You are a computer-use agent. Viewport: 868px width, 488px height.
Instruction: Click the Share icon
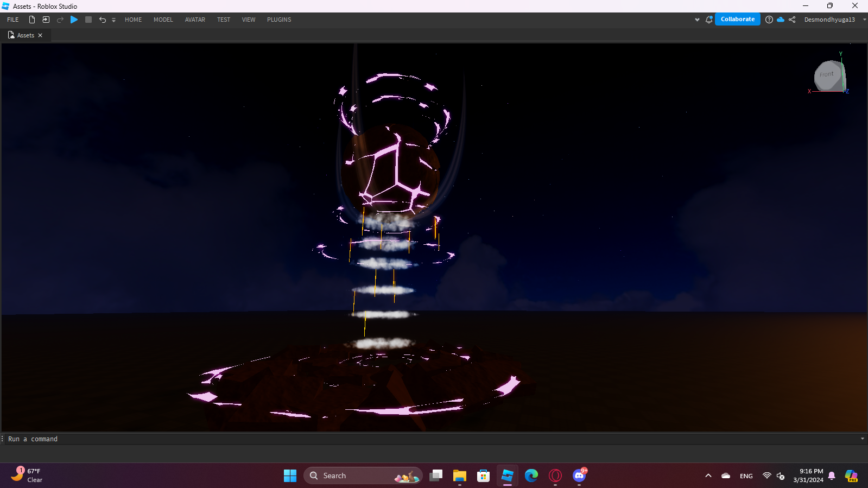[x=792, y=20]
